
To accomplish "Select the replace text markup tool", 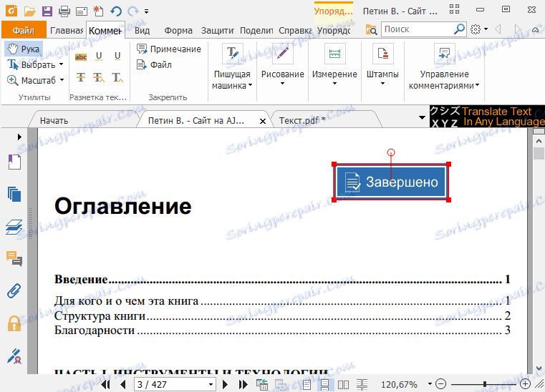I will (x=99, y=77).
